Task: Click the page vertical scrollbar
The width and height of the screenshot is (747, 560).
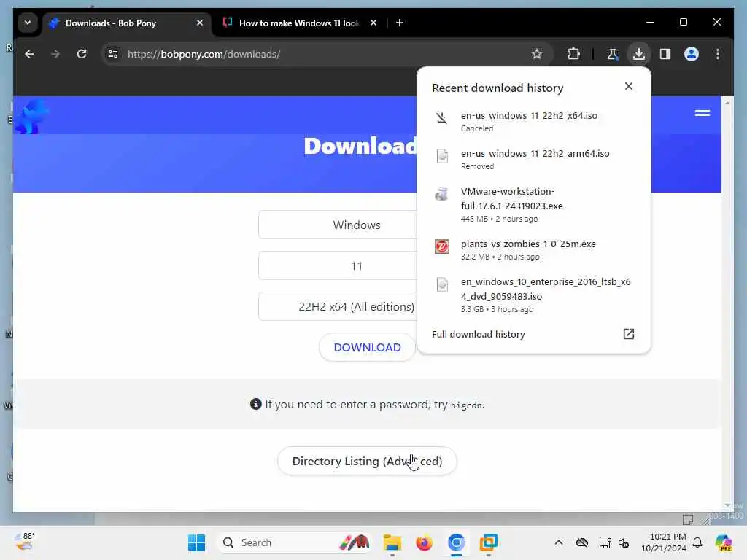Action: pyautogui.click(x=727, y=304)
